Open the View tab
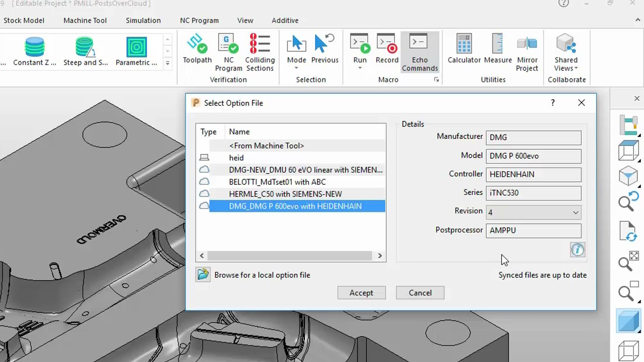644x362 pixels. click(x=245, y=20)
